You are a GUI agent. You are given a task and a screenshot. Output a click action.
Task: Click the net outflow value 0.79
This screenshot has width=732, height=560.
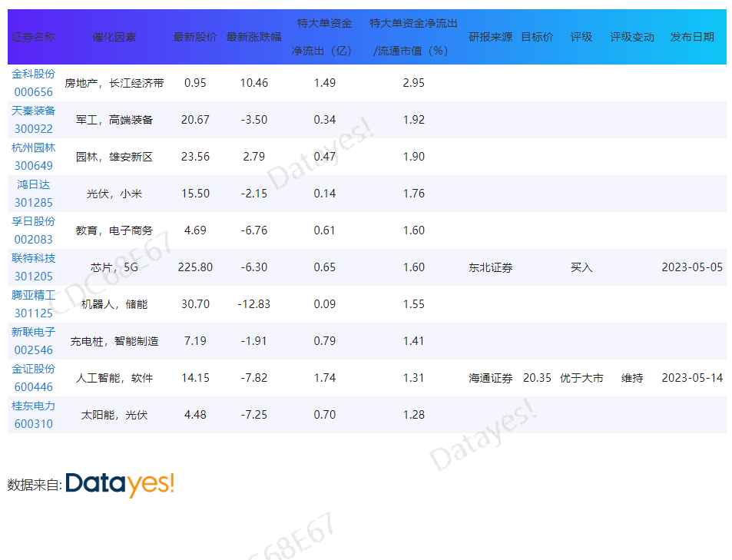point(324,341)
